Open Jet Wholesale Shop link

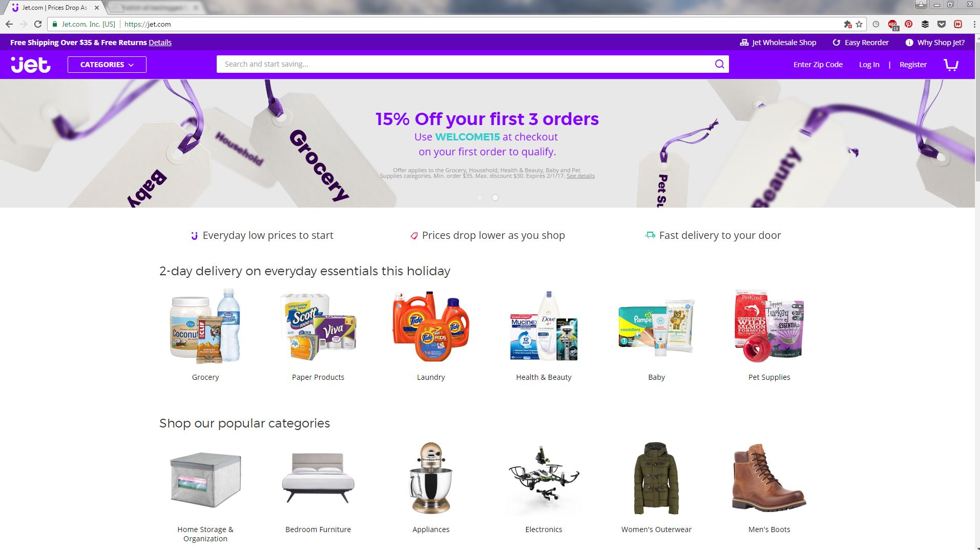tap(778, 43)
